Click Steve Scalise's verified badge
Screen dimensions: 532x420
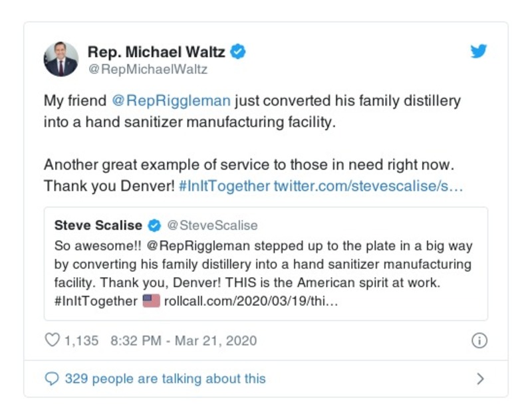pos(154,225)
